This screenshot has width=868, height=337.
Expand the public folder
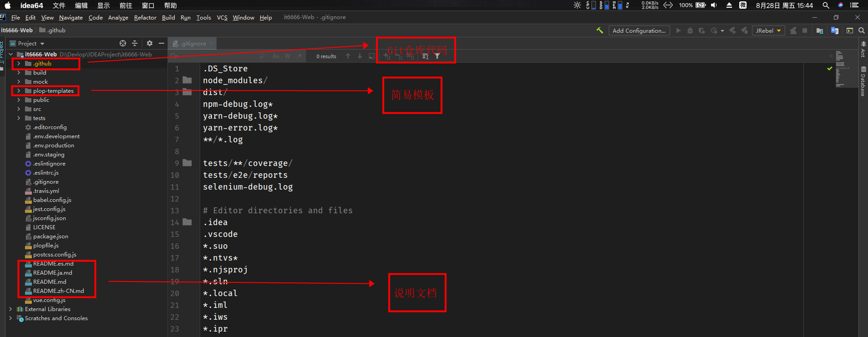tap(19, 100)
